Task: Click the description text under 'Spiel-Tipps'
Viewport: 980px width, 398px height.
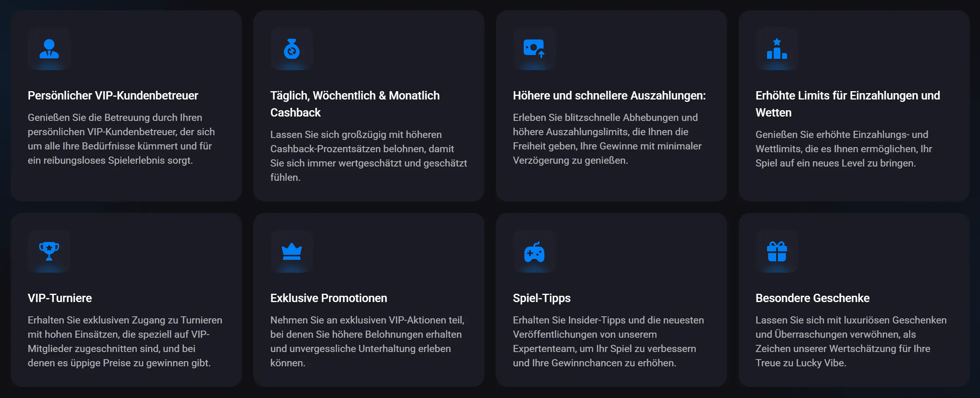Action: (608, 341)
